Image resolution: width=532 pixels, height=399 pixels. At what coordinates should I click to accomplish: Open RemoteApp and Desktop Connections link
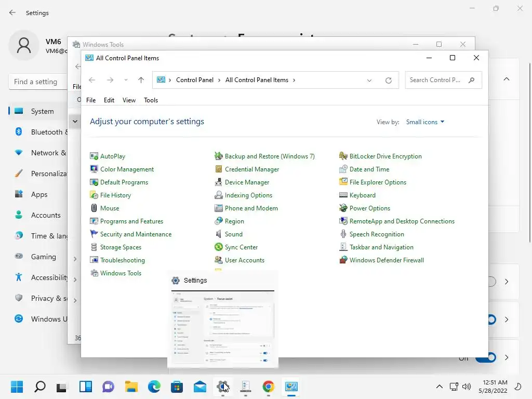pos(402,221)
